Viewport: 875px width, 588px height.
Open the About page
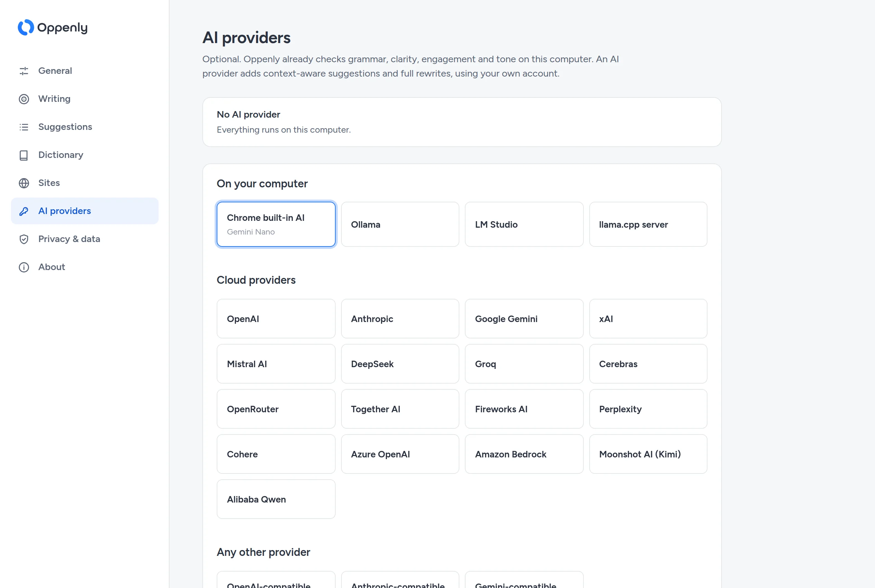[85, 267]
